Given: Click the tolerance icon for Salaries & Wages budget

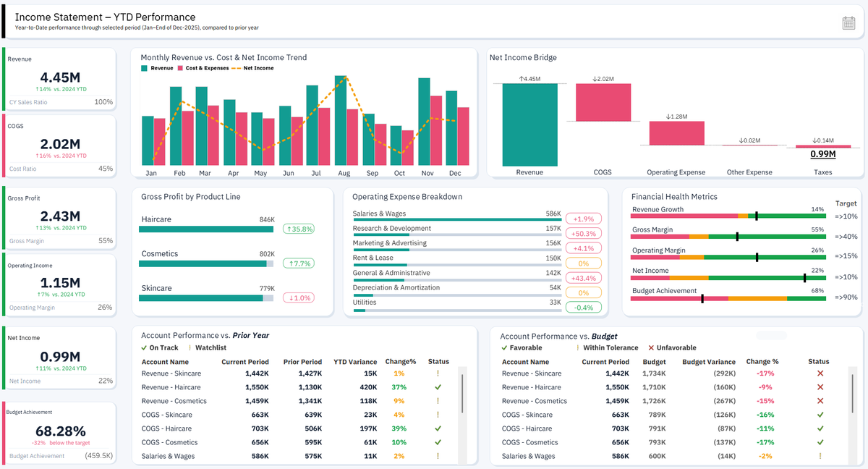Looking at the screenshot, I should (x=820, y=456).
